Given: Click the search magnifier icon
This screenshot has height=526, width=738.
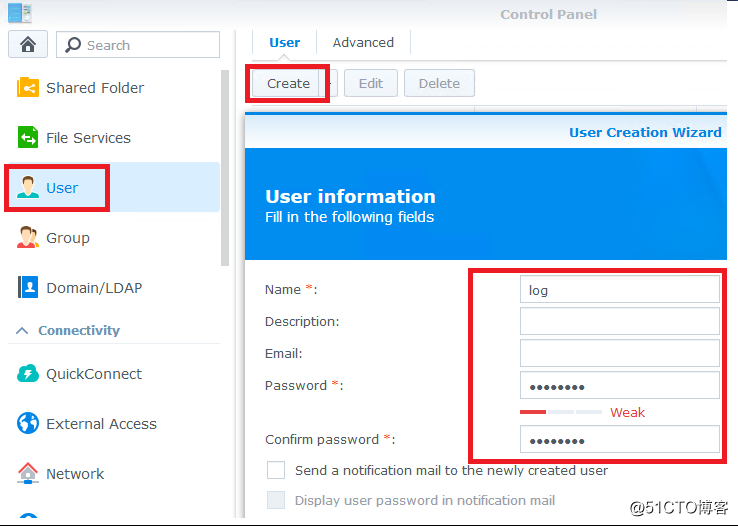Looking at the screenshot, I should tap(72, 45).
